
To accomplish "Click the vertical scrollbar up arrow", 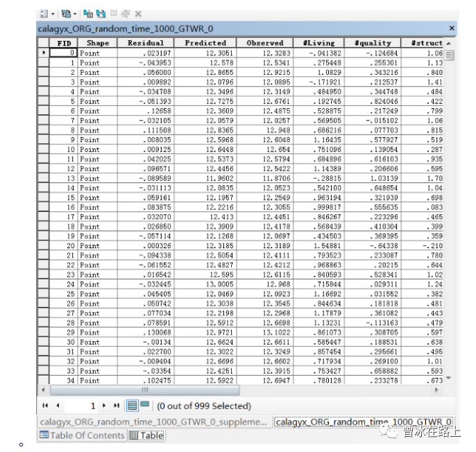I will 449,44.
